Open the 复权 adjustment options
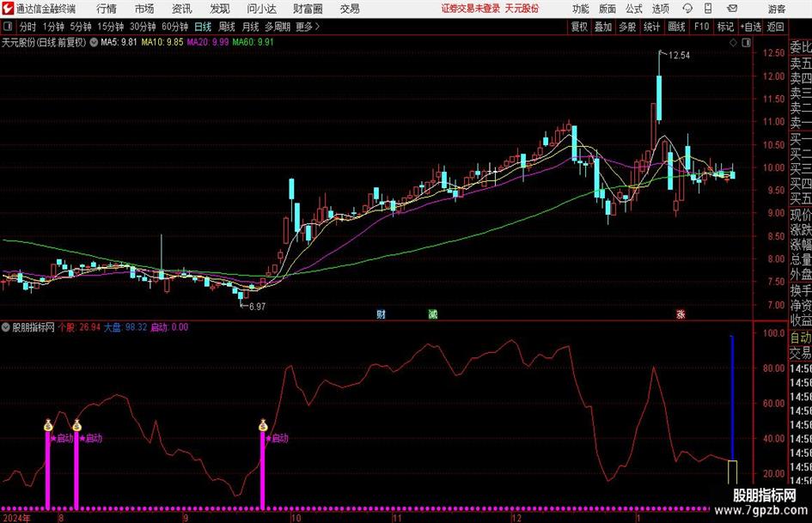812x523 pixels. pyautogui.click(x=579, y=27)
